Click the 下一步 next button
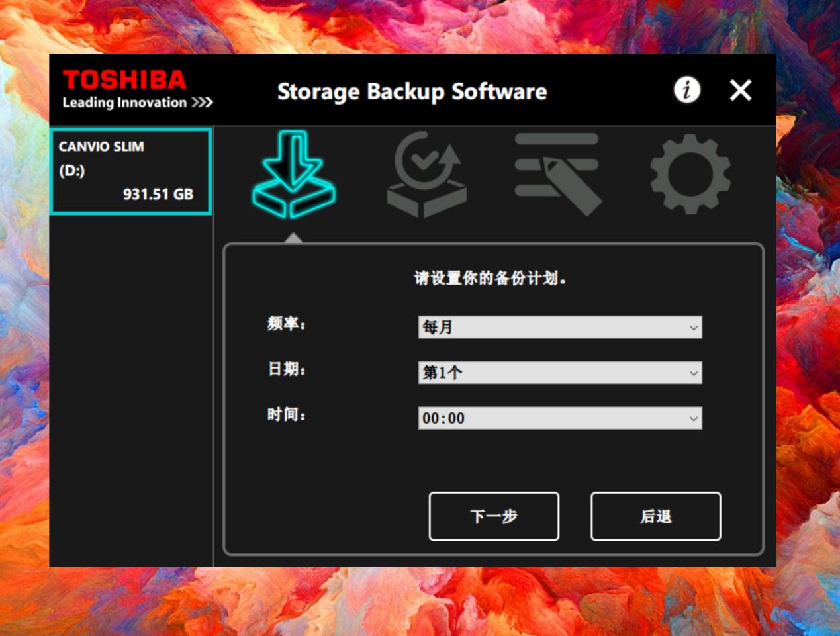840x636 pixels. [x=494, y=516]
